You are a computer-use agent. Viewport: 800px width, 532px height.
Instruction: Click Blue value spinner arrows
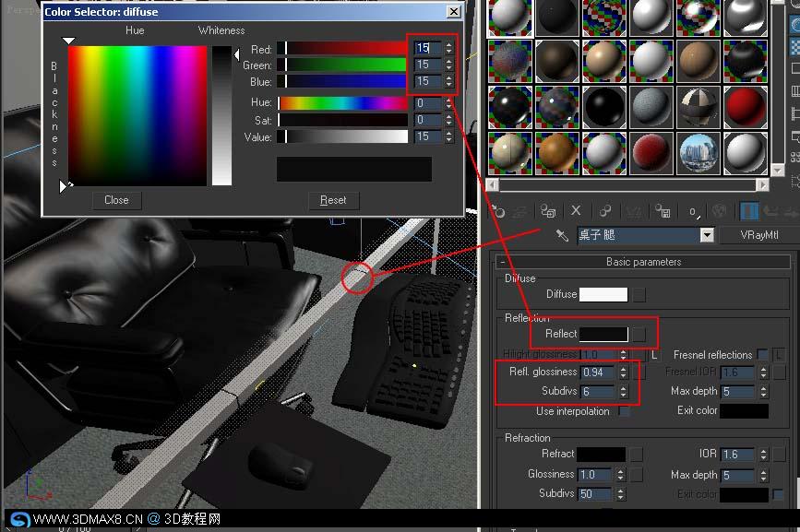click(x=448, y=81)
